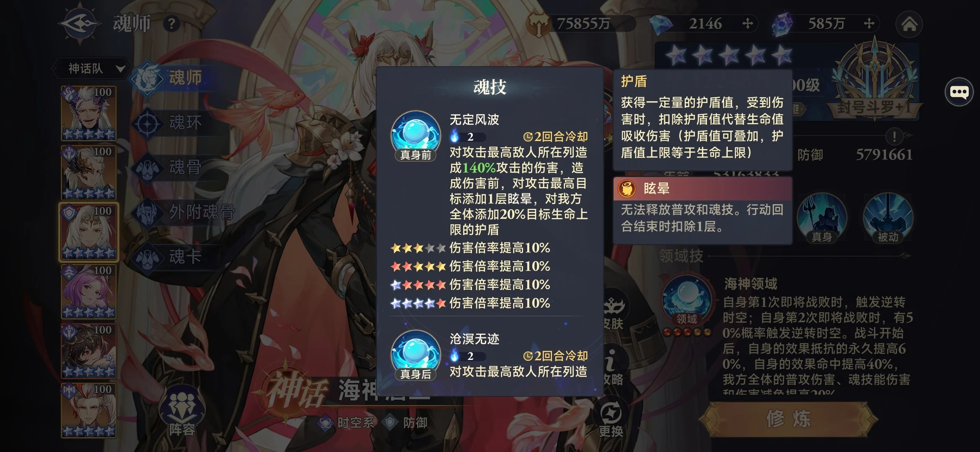Tap the 真身 skill icon
Viewport: 980px width, 452px height.
[822, 218]
